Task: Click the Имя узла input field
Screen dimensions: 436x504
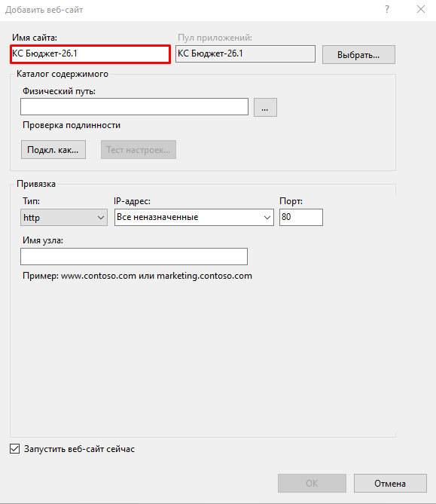Action: (x=134, y=256)
